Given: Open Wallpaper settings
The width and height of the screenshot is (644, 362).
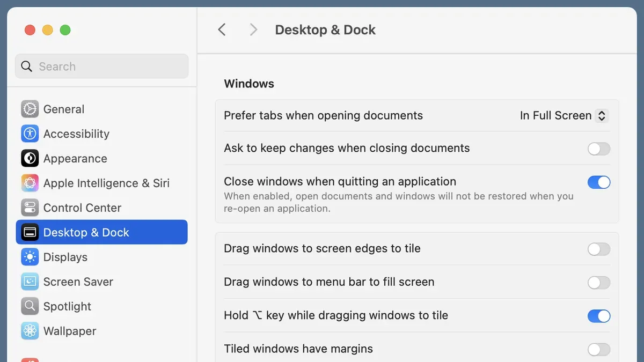Looking at the screenshot, I should tap(70, 331).
